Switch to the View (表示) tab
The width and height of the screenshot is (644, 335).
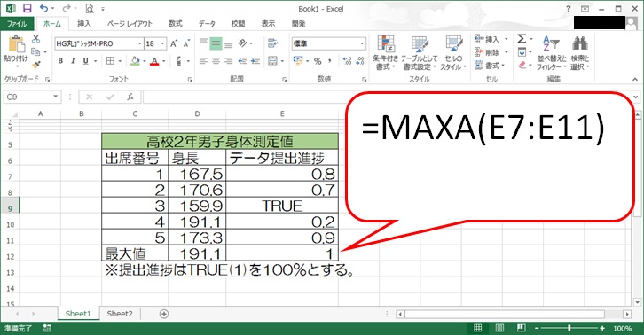click(268, 24)
